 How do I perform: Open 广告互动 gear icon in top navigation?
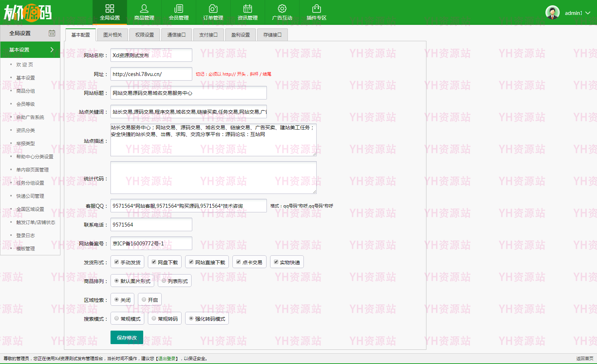tap(282, 9)
